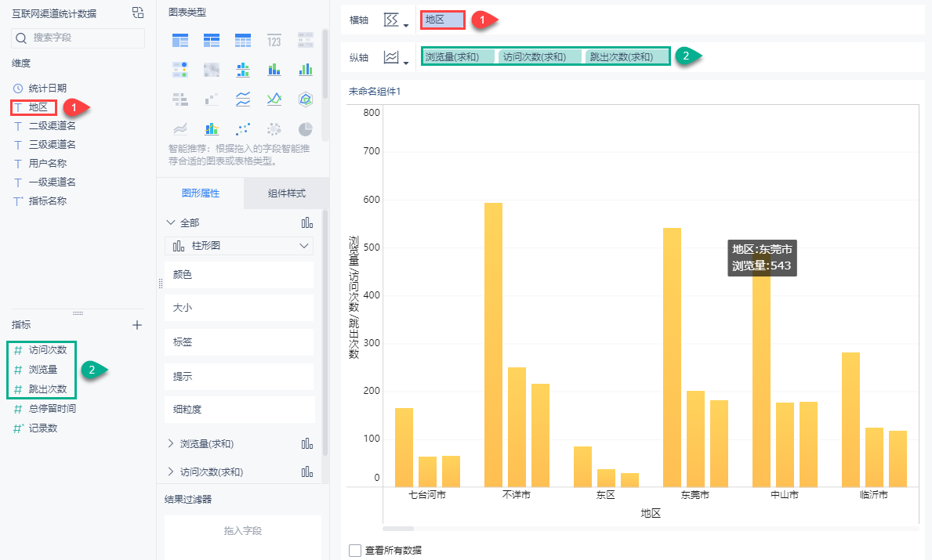This screenshot has height=560, width=932.
Task: Select the colored-dot table chart type icon
Action: tap(180, 70)
